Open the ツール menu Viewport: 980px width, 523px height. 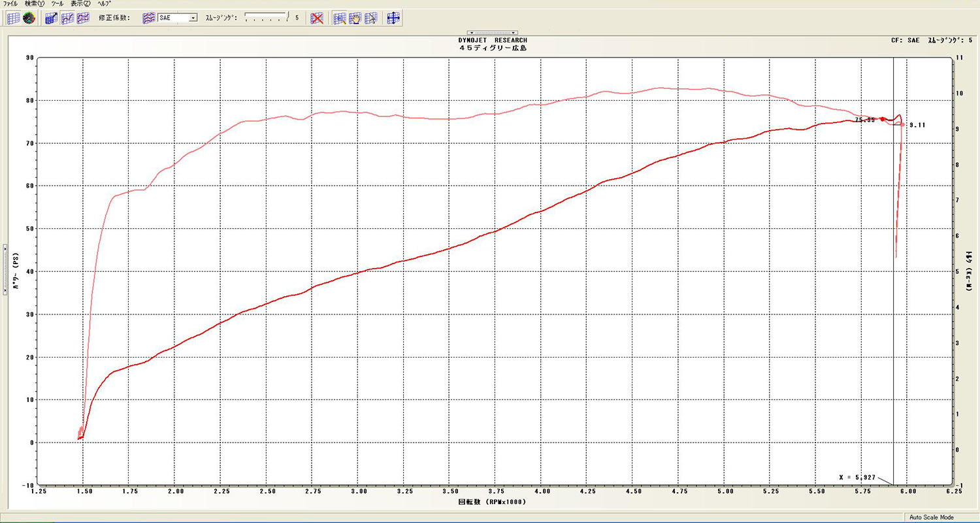[x=57, y=4]
